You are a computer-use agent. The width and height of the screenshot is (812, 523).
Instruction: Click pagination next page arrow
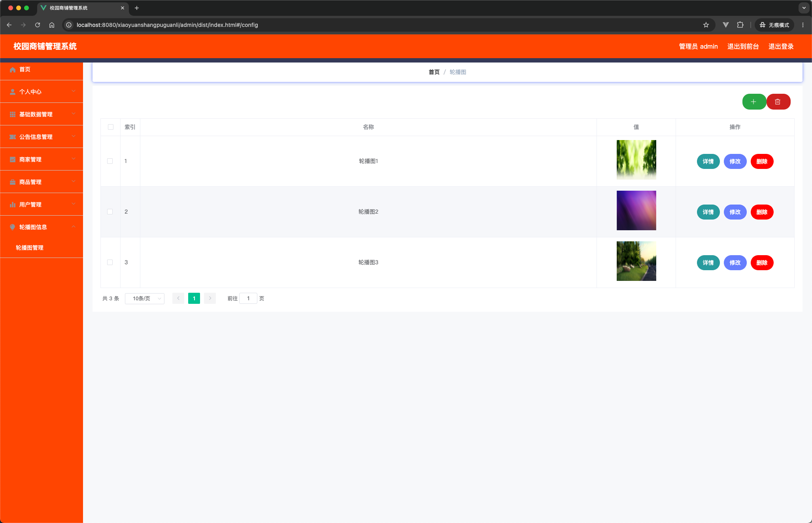[210, 298]
